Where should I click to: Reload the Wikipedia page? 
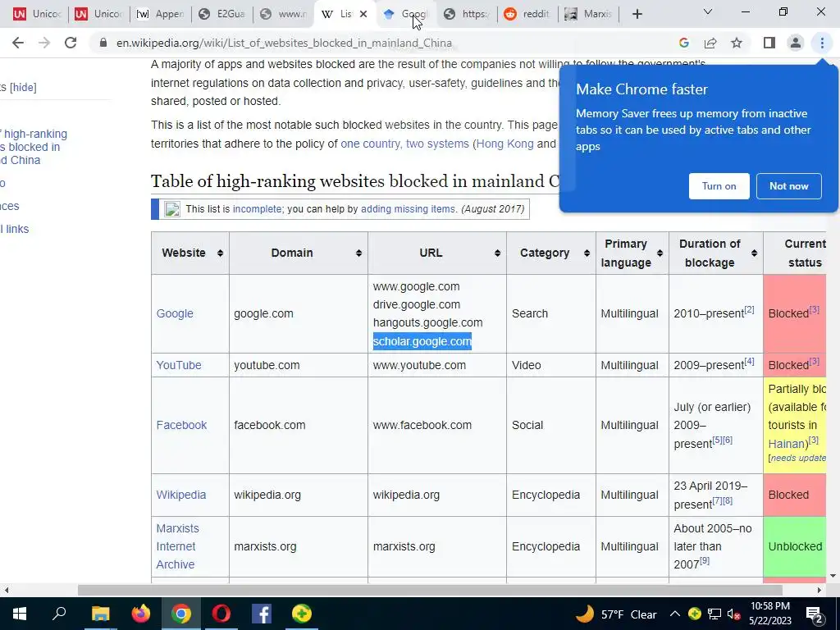(71, 43)
